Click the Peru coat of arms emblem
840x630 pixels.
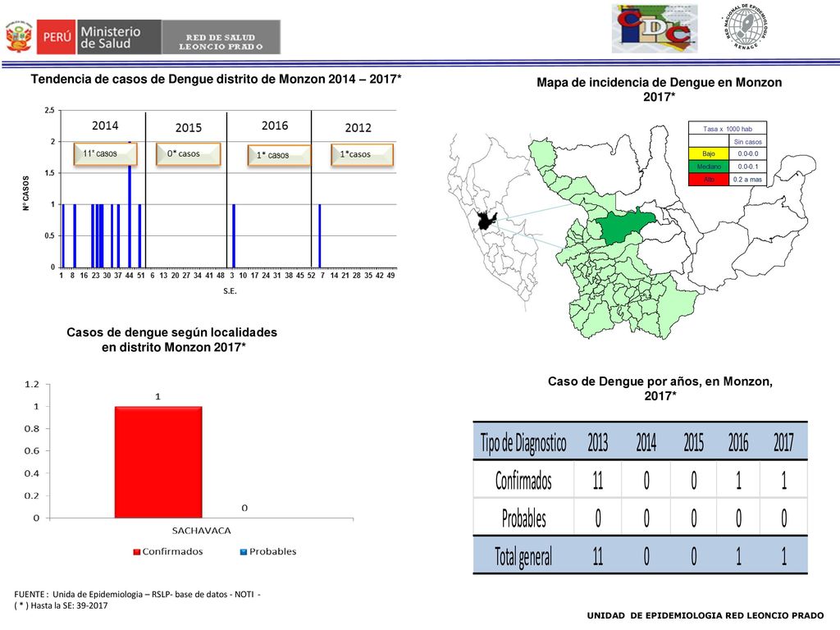(x=19, y=36)
